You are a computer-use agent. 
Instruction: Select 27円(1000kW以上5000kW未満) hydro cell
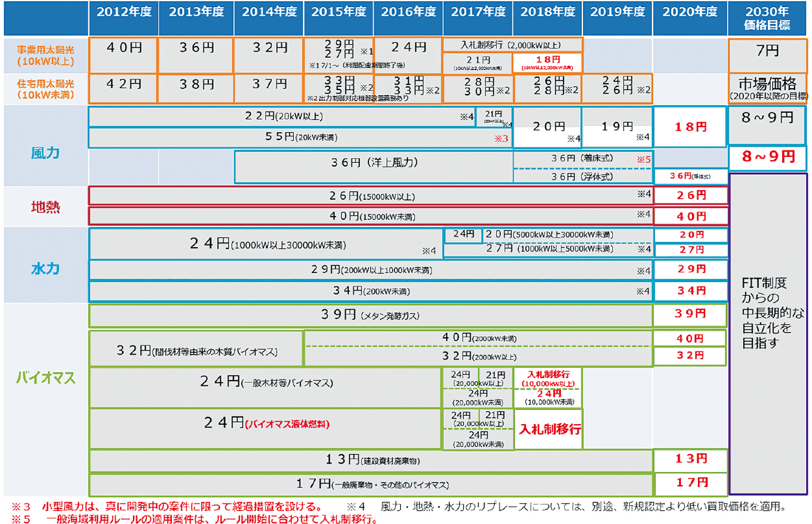tap(548, 250)
